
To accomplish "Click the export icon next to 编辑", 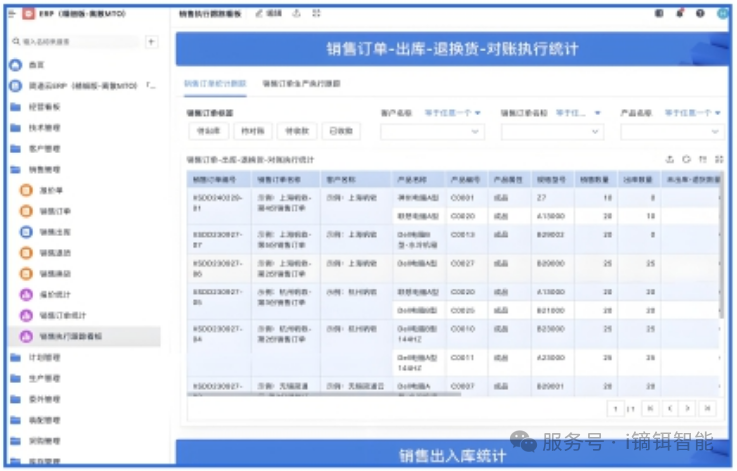I will click(x=297, y=13).
